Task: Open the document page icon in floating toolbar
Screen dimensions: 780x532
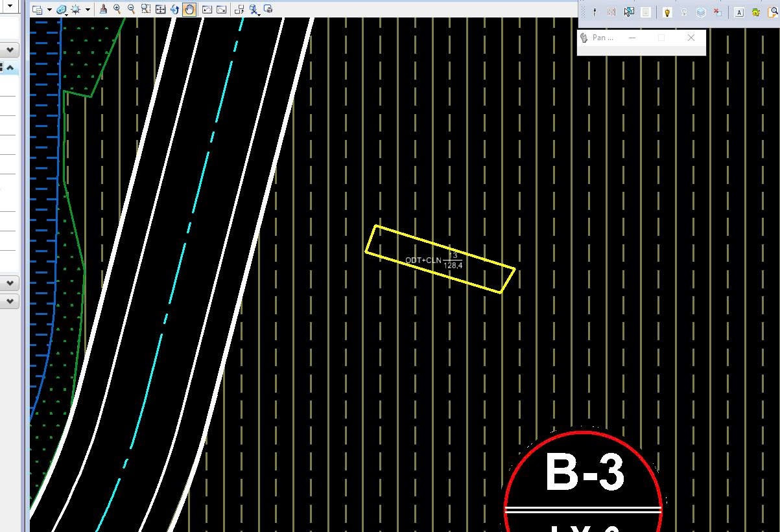Action: coord(646,12)
